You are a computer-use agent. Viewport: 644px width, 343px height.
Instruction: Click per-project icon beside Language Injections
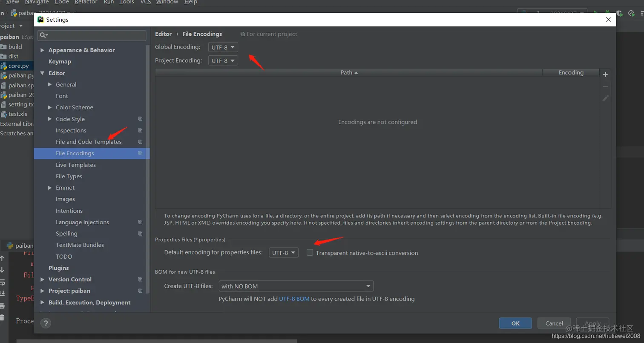(140, 222)
